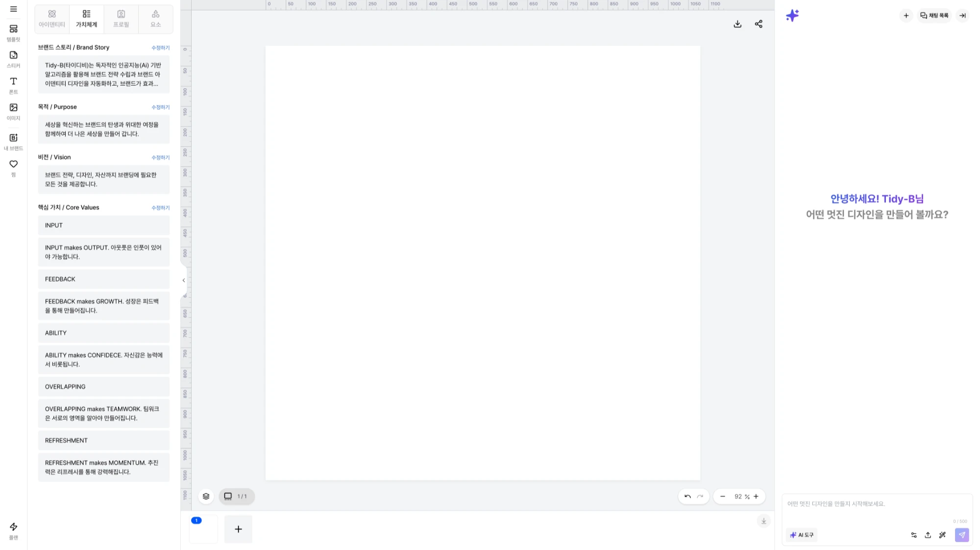Collapse the AI chat panel
Viewport: 980px width, 550px height.
coord(962,16)
